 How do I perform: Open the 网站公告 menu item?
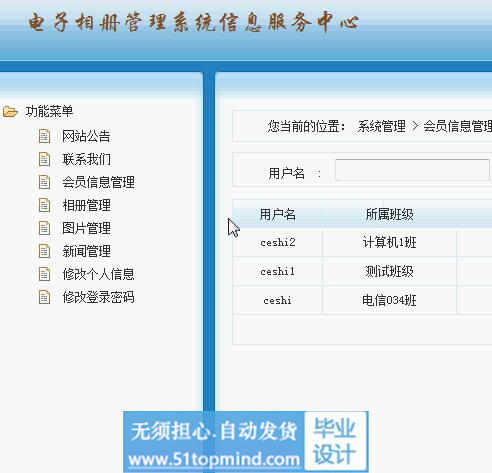click(86, 136)
